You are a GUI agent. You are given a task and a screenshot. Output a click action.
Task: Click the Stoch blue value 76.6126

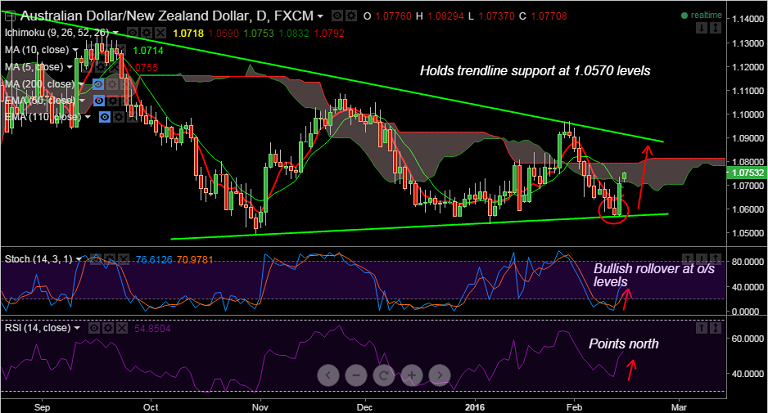tap(154, 259)
